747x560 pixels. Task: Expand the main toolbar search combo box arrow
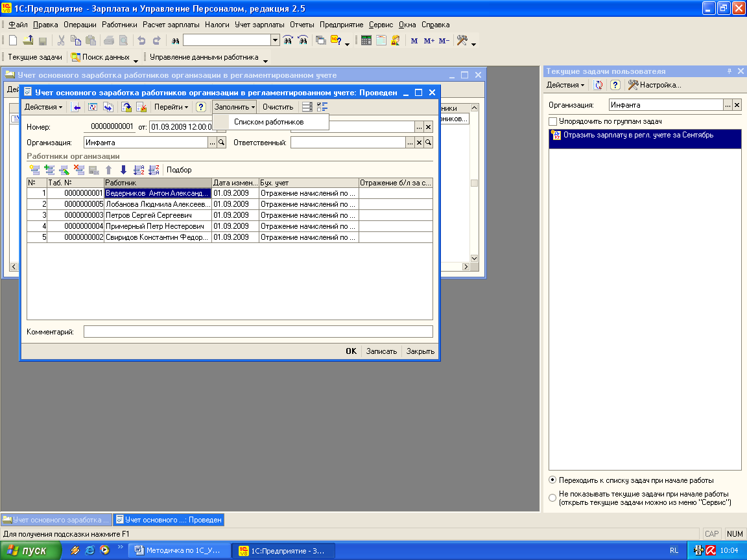pos(275,40)
